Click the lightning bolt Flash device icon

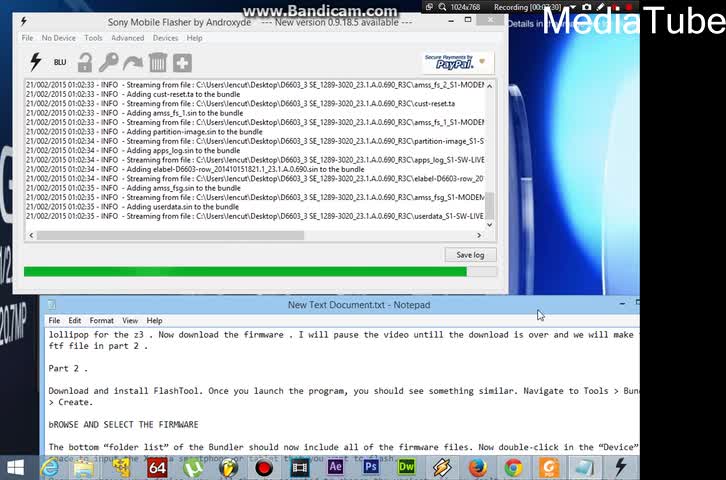36,62
